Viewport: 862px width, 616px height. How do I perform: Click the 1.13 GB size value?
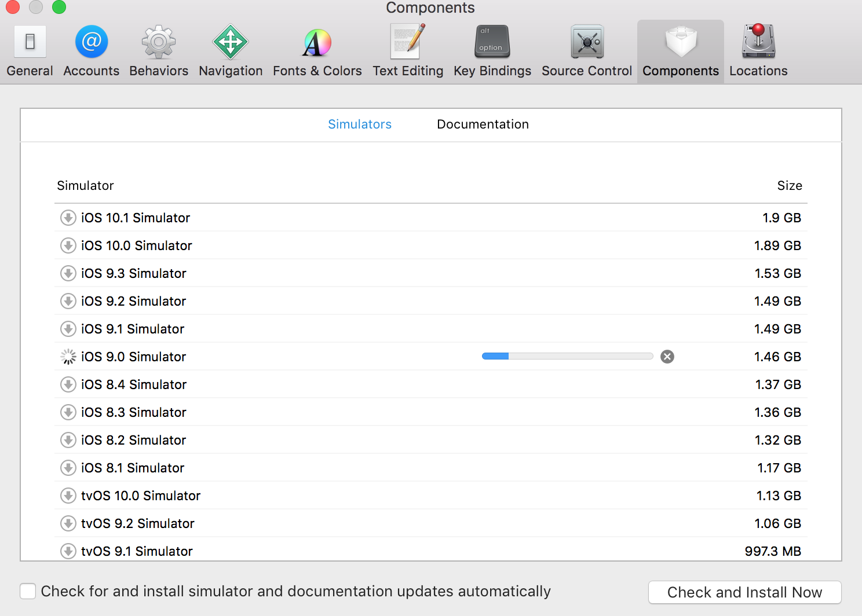coord(779,496)
